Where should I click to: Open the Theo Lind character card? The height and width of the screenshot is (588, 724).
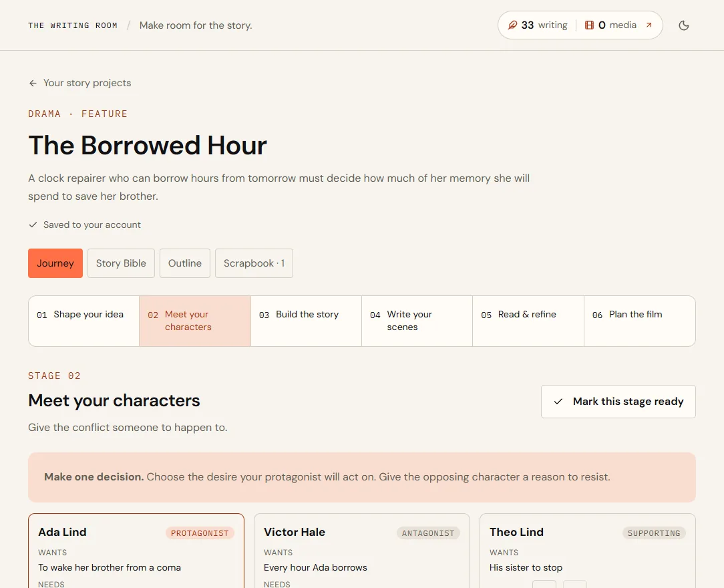tap(588, 551)
